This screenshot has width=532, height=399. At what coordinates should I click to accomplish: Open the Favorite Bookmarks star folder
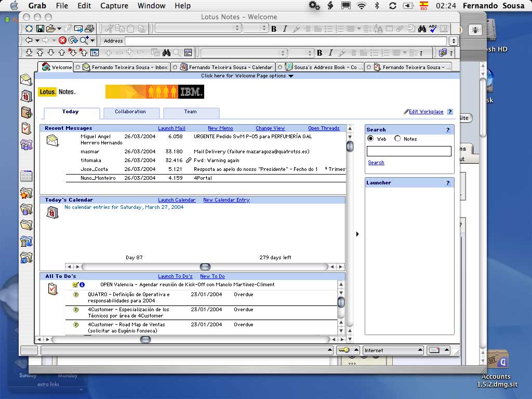[26, 193]
